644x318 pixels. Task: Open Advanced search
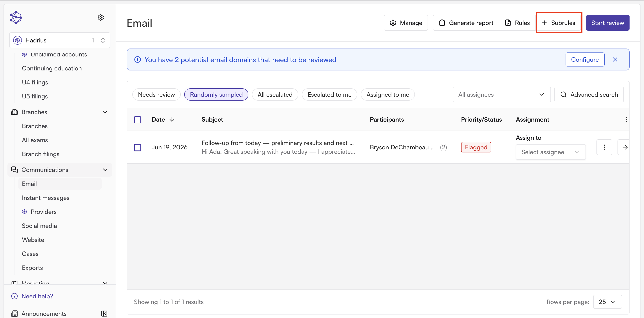coord(589,95)
